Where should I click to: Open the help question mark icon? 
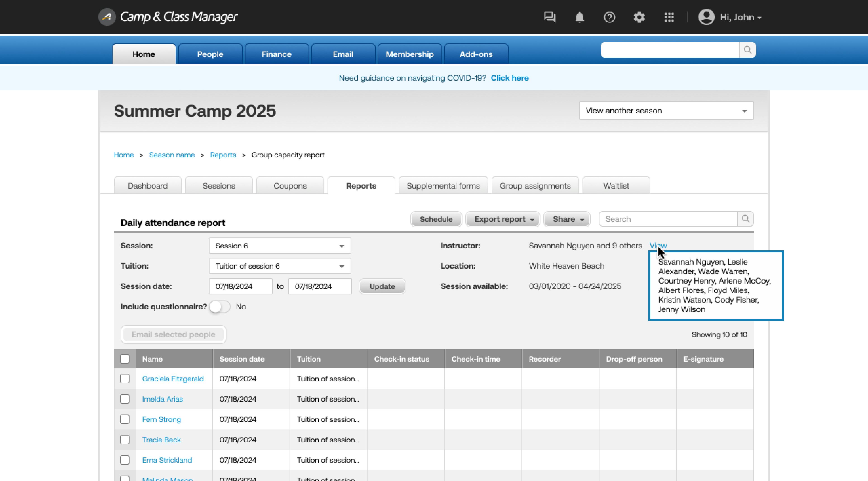point(609,17)
